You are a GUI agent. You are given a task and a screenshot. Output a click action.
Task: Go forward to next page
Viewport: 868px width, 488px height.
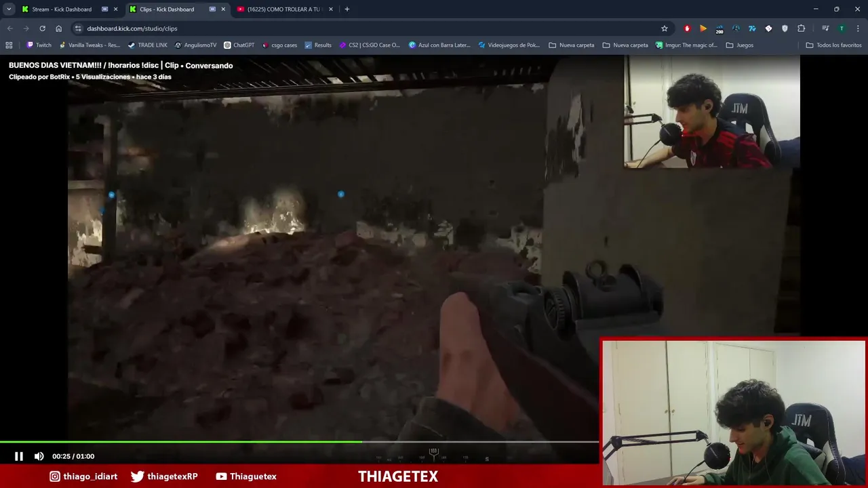point(26,28)
